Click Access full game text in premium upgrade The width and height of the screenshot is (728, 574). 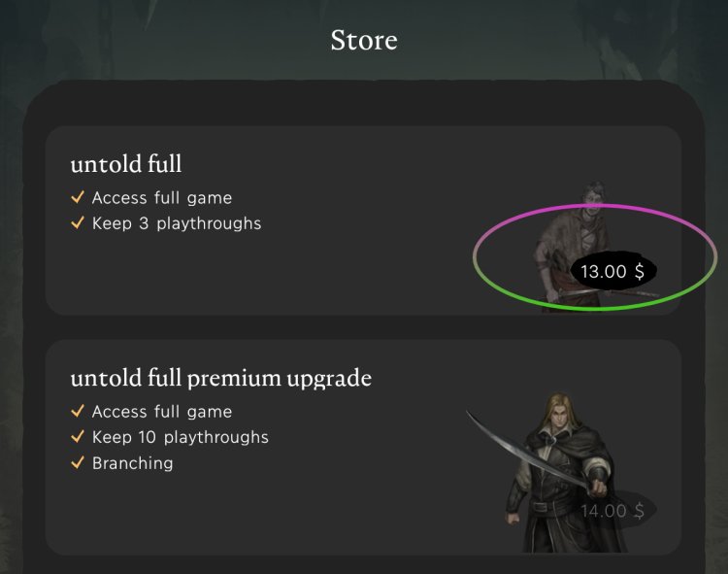162,412
